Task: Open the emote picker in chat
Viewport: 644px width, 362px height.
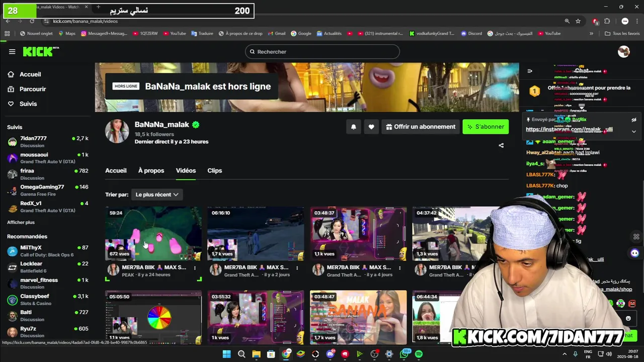Action: click(628, 318)
